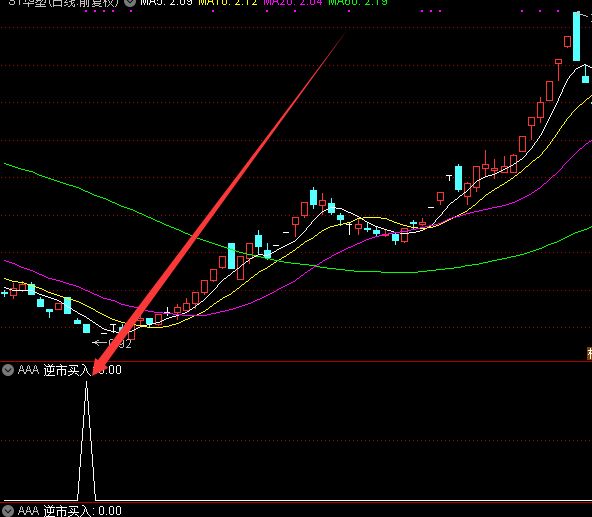Image resolution: width=592 pixels, height=517 pixels.
Task: Select the white signal spike peak
Action: 86,382
